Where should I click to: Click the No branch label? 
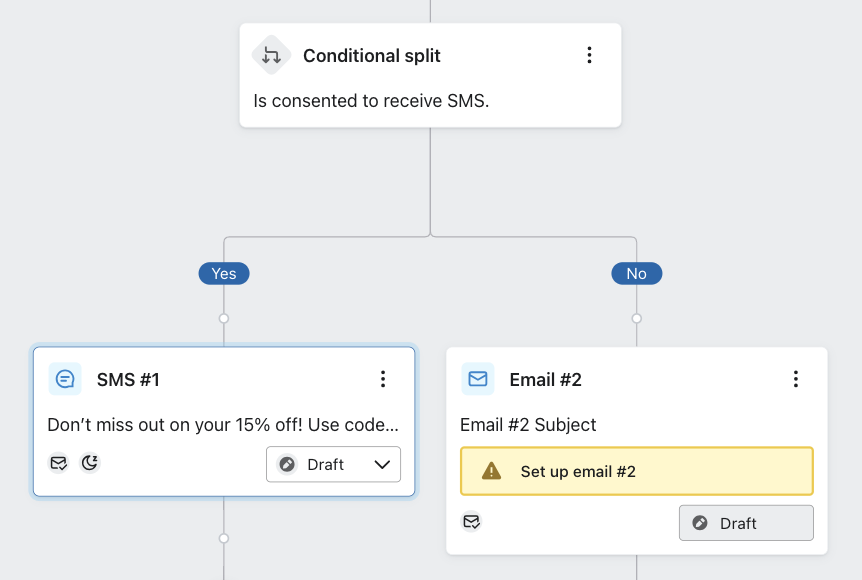tap(636, 273)
